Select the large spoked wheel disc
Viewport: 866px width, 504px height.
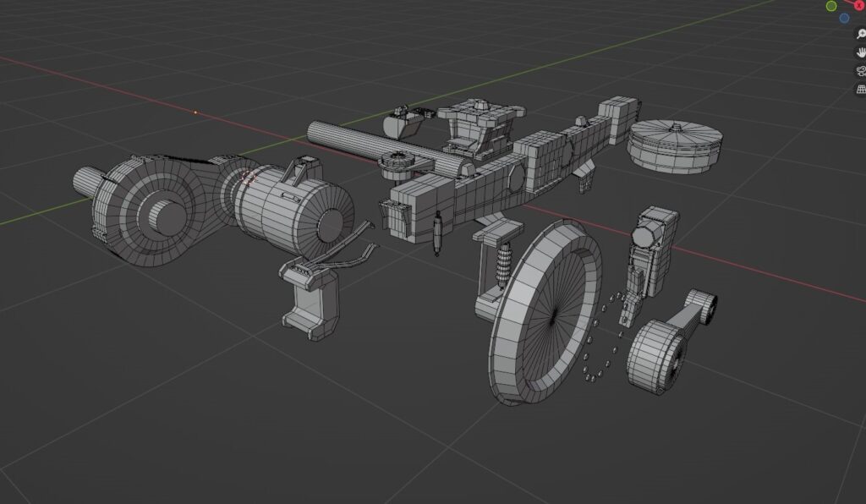point(541,313)
